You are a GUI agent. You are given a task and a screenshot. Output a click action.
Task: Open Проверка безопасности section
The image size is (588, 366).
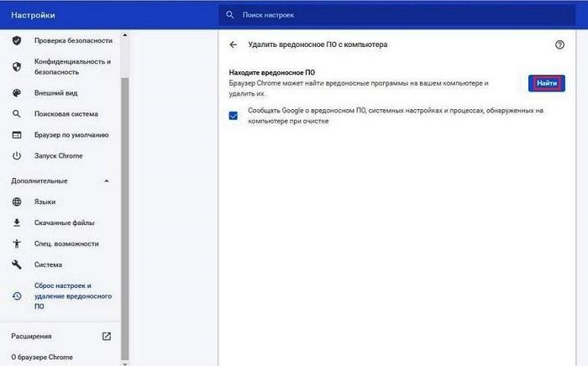point(73,40)
